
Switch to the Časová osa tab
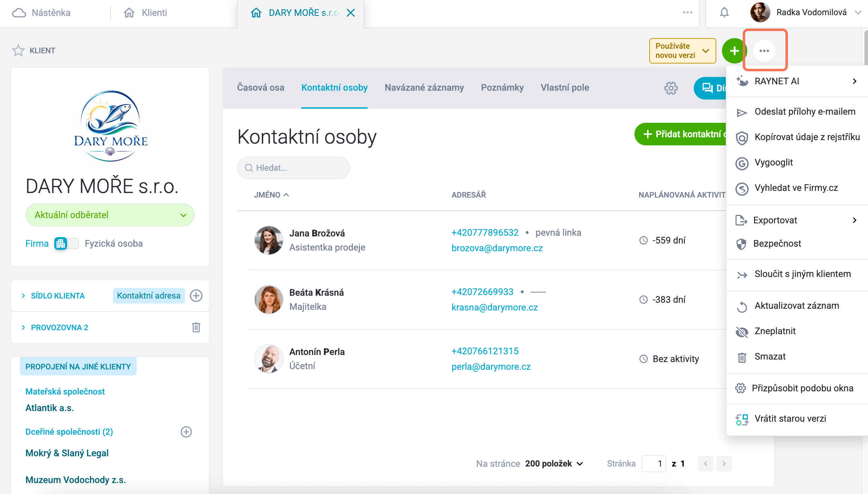pyautogui.click(x=261, y=88)
